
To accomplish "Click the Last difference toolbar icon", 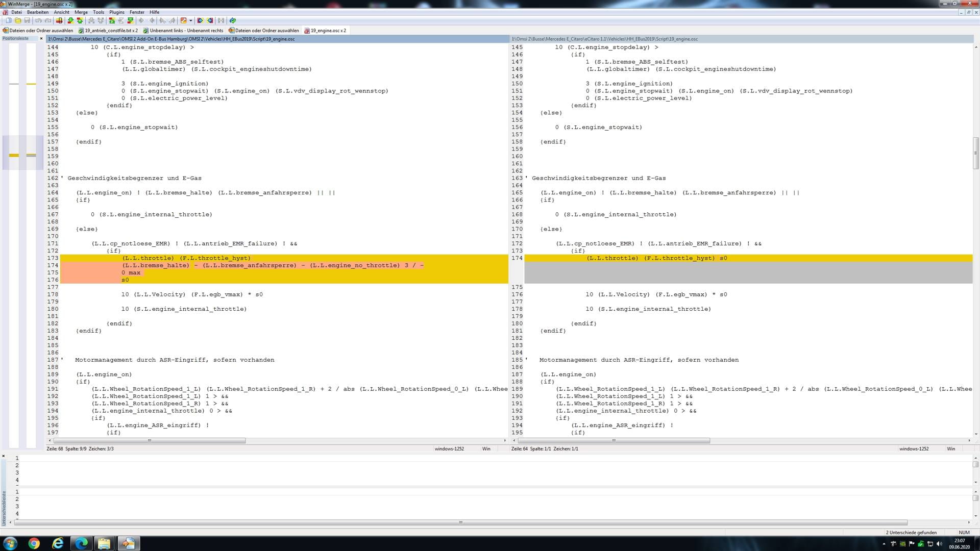I will coord(130,20).
